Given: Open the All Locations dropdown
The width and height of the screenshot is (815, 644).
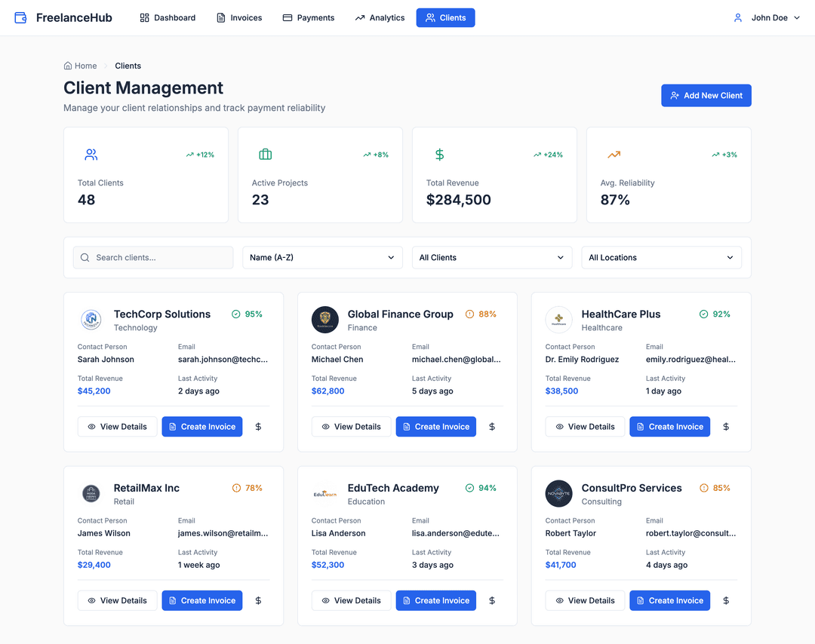Looking at the screenshot, I should click(661, 258).
